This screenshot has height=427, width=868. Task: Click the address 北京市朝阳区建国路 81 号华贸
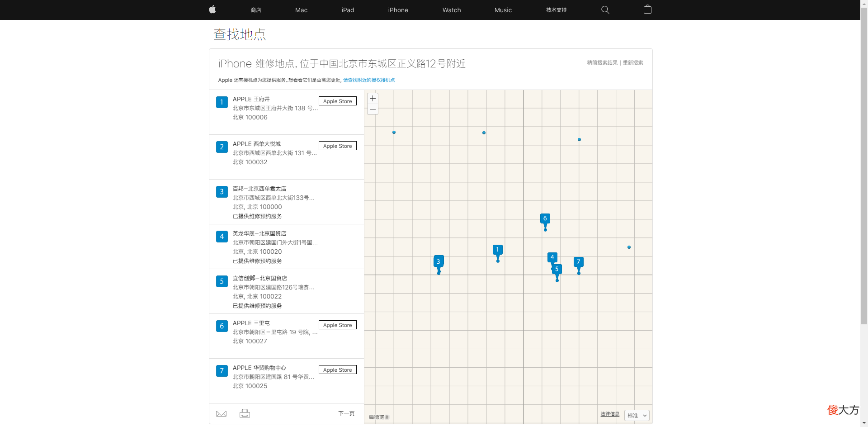[x=274, y=377]
